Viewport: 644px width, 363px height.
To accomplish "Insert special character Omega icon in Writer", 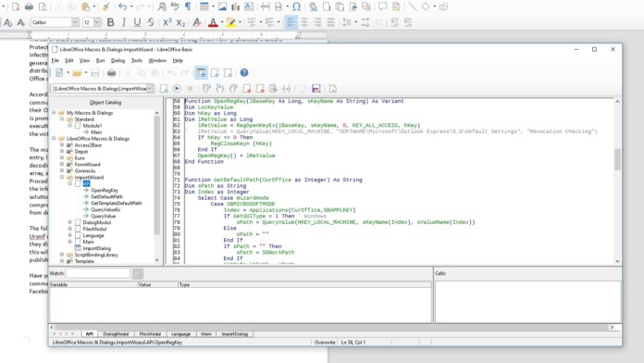I will (x=296, y=6).
